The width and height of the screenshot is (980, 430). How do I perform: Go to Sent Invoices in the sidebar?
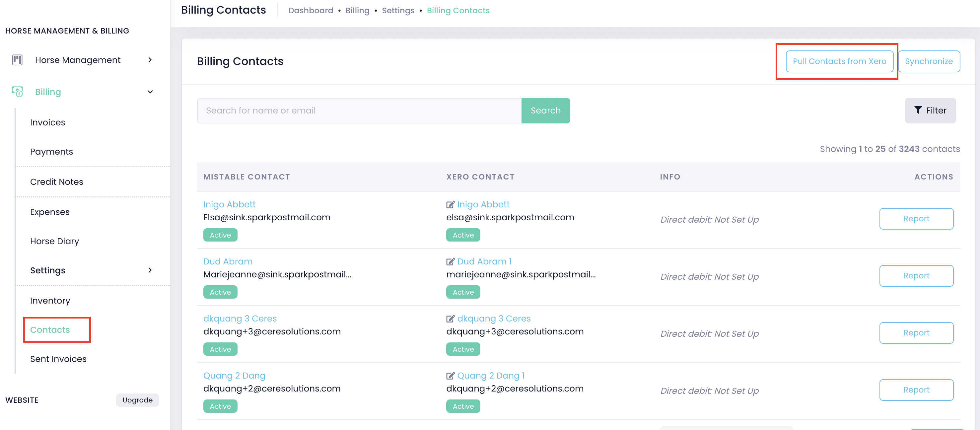(58, 359)
